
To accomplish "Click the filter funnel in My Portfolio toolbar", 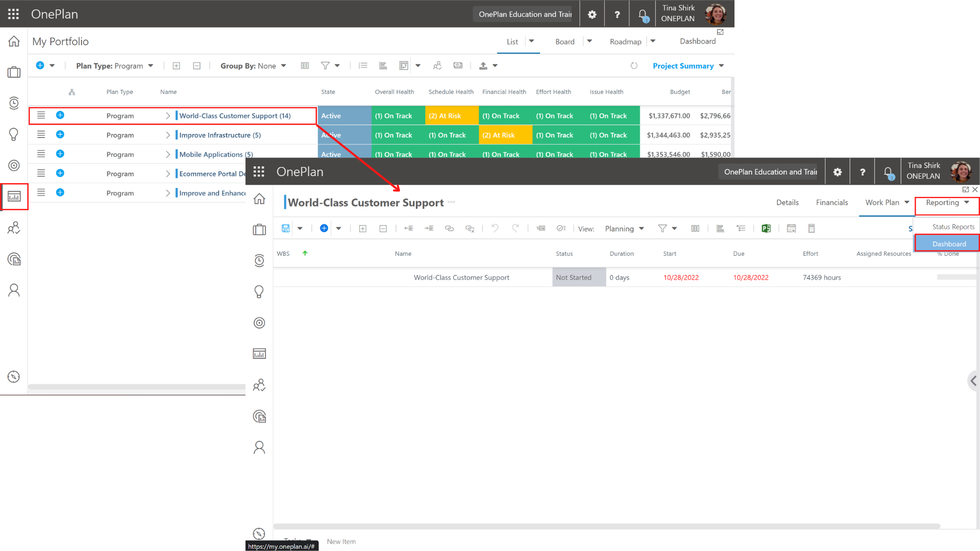I will [325, 66].
